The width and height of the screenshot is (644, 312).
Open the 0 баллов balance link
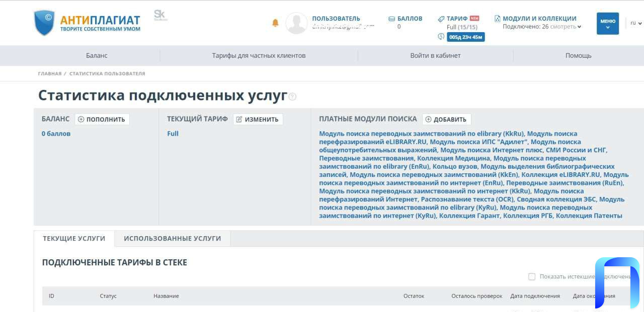[x=56, y=134]
